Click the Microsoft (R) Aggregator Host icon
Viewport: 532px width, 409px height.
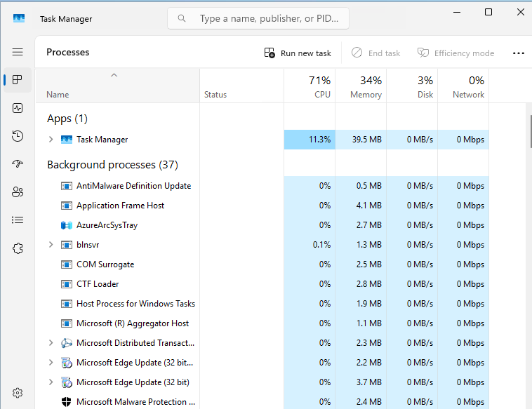[67, 323]
